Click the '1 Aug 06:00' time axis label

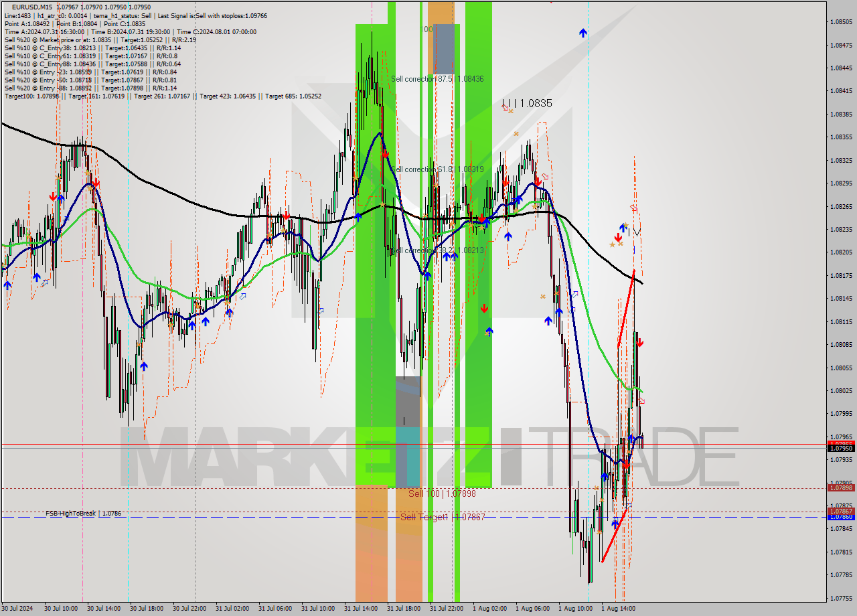point(533,609)
